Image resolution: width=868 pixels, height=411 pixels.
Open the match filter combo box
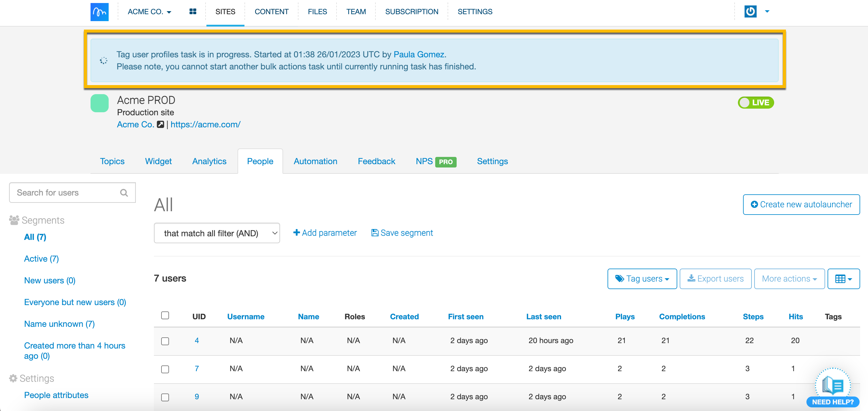[217, 233]
